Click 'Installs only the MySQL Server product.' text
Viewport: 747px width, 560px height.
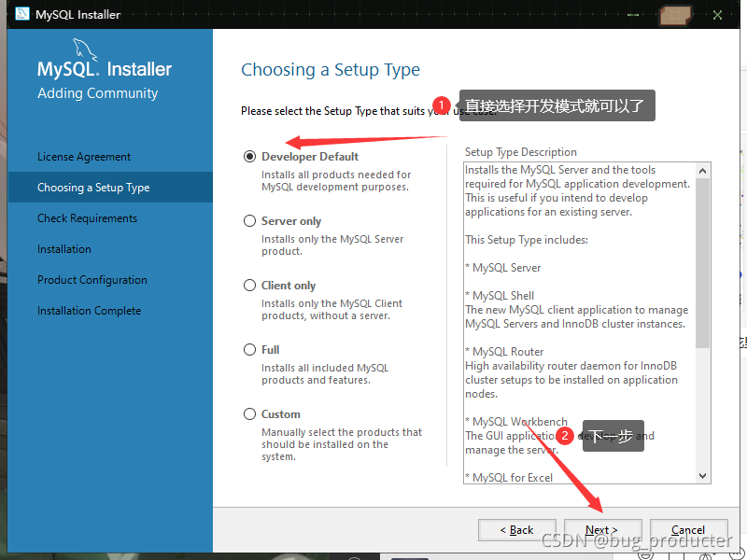[x=332, y=245]
